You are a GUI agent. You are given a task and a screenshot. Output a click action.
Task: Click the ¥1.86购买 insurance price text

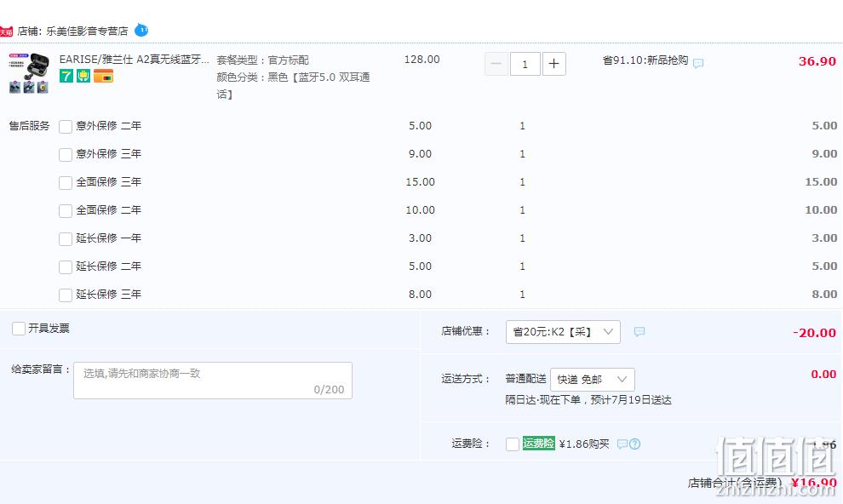click(584, 444)
